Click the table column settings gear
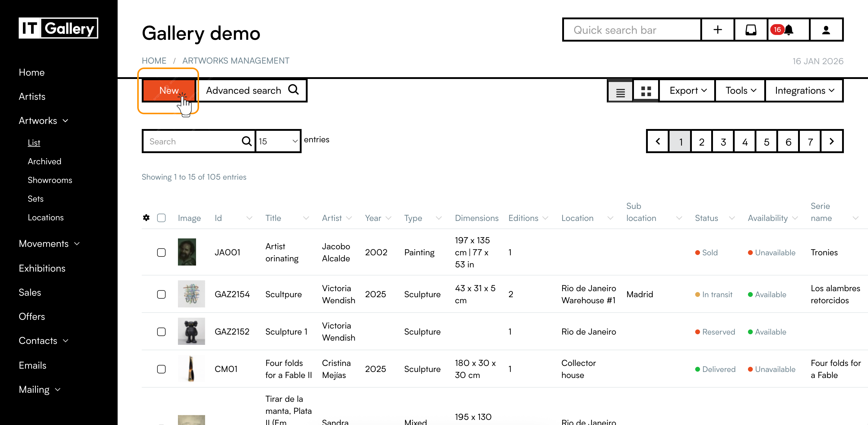The width and height of the screenshot is (868, 425). pos(146,218)
